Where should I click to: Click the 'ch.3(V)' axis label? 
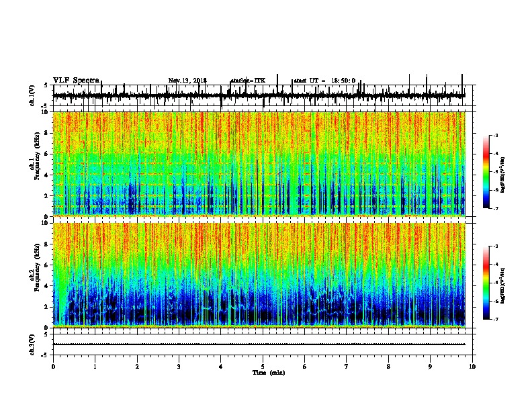click(32, 345)
